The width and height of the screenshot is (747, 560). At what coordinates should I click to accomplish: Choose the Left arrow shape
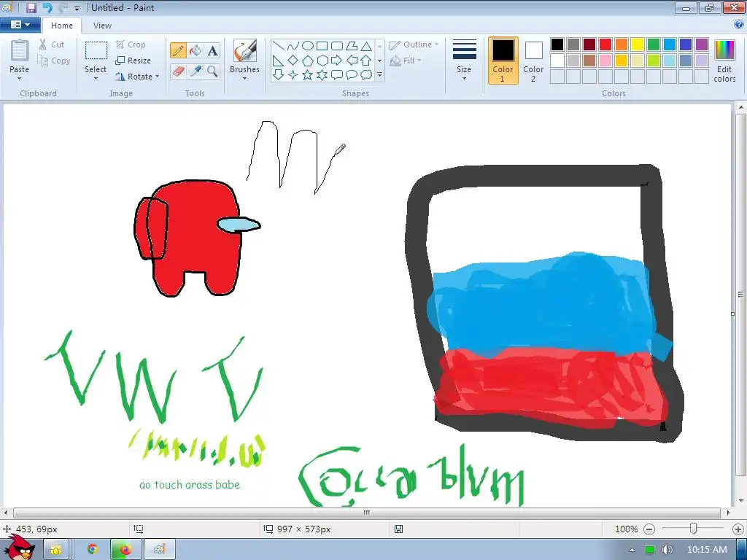pos(352,61)
